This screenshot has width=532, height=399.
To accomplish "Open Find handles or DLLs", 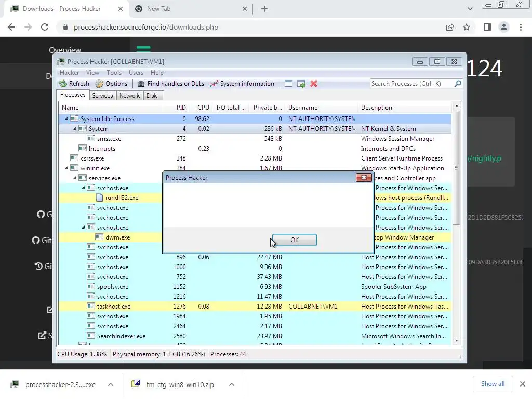I will point(171,84).
